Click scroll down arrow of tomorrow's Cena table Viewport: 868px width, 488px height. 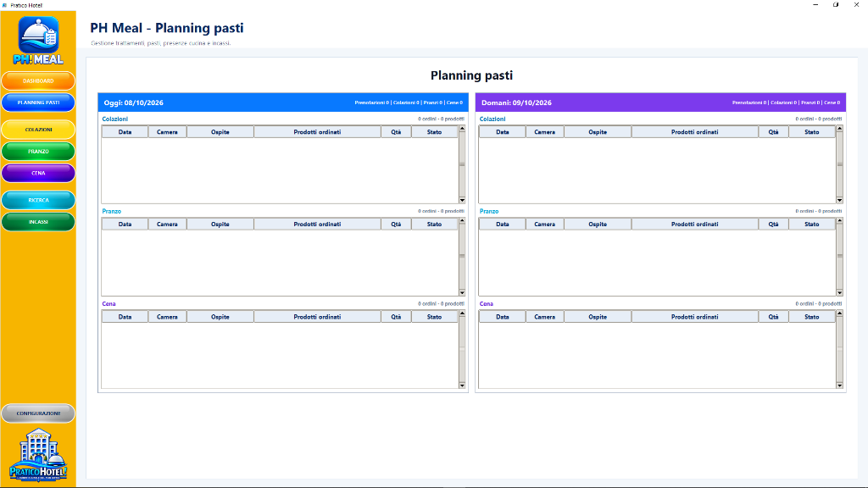840,385
